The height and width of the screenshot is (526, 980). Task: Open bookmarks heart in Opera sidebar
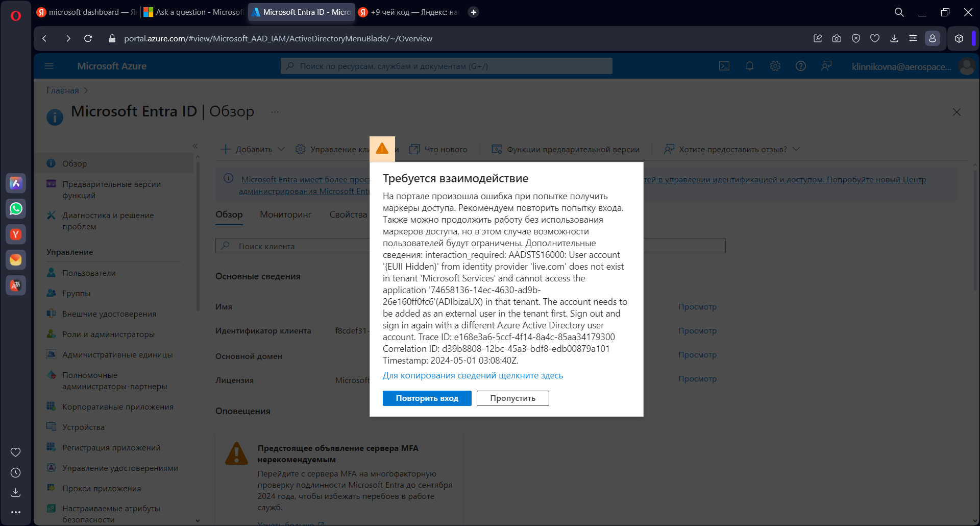click(16, 452)
